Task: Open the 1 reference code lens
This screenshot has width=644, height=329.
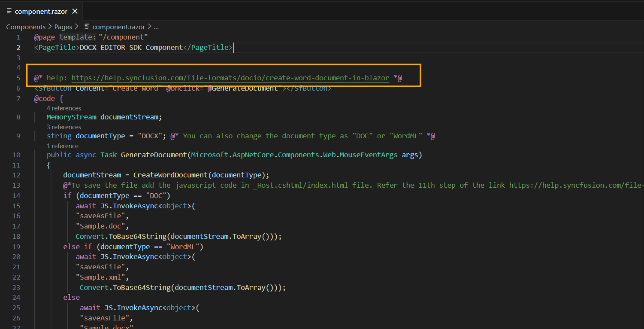Action: (63, 146)
